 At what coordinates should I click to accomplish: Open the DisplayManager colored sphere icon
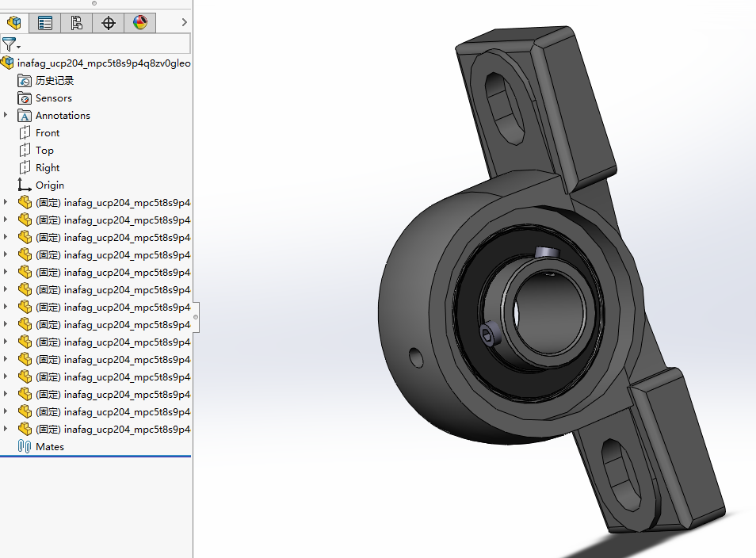point(139,22)
